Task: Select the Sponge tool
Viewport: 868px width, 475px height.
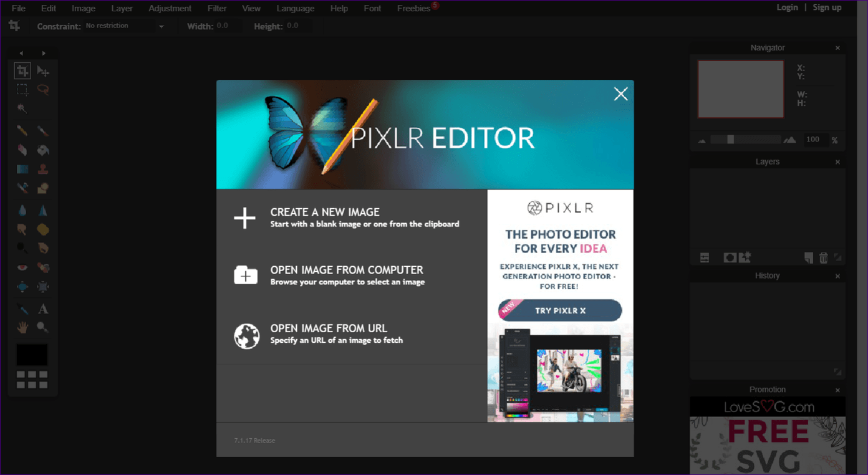Action: pyautogui.click(x=43, y=229)
